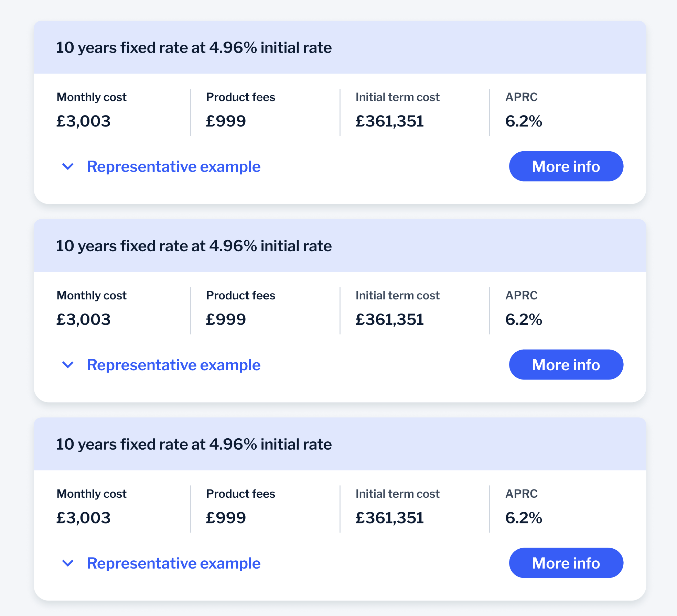Expand the Representative example on the first card

(174, 166)
